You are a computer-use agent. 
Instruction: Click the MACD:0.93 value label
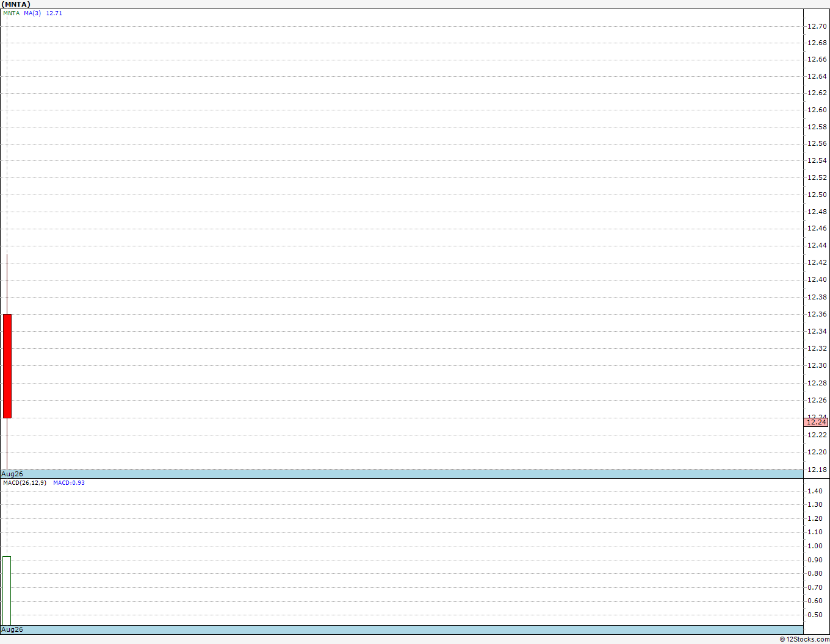pos(69,483)
